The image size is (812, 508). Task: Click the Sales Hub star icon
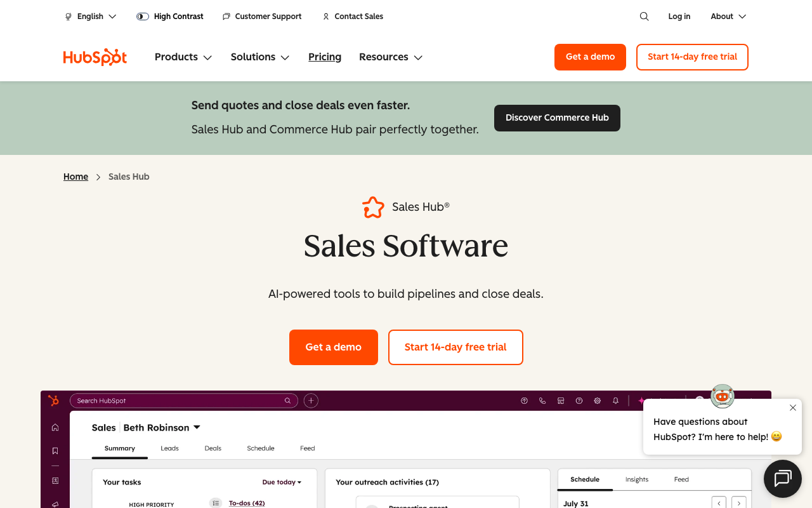(x=373, y=207)
